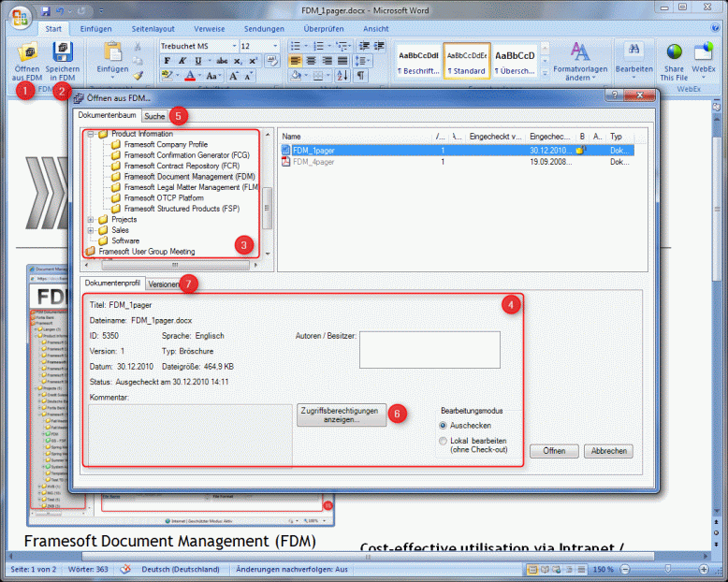Click the Office button logo
728x582 pixels.
pos(20,17)
